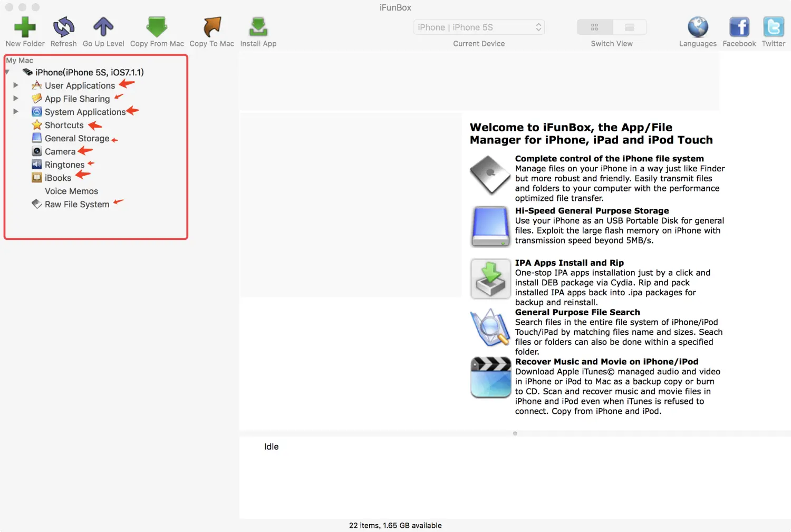Image resolution: width=791 pixels, height=532 pixels.
Task: Open General Storage in the sidebar
Action: click(x=77, y=138)
